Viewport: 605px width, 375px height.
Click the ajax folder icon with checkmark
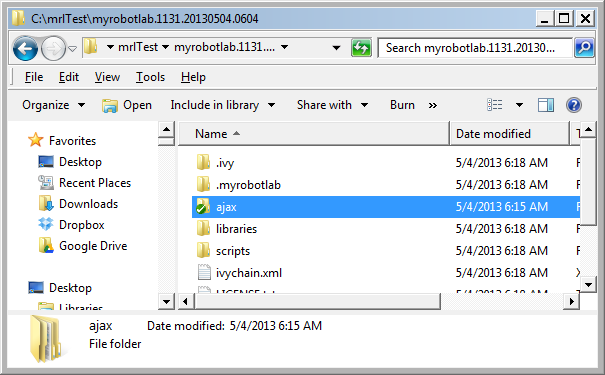click(x=203, y=206)
